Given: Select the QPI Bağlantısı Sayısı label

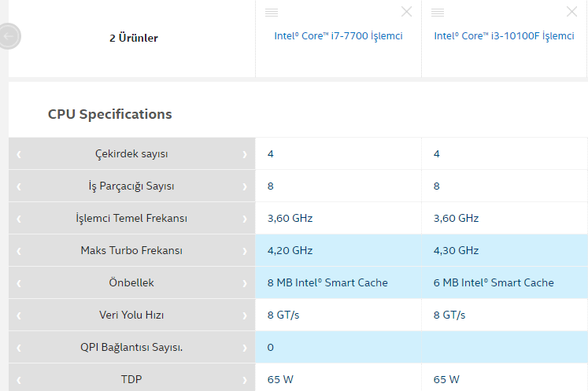Looking at the screenshot, I should [x=131, y=347].
